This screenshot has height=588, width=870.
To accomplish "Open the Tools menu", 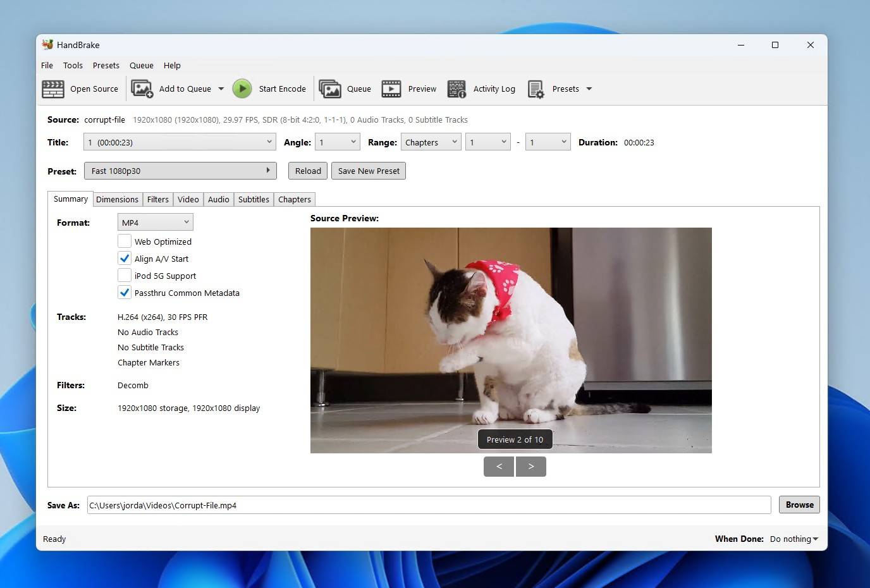I will (x=73, y=65).
